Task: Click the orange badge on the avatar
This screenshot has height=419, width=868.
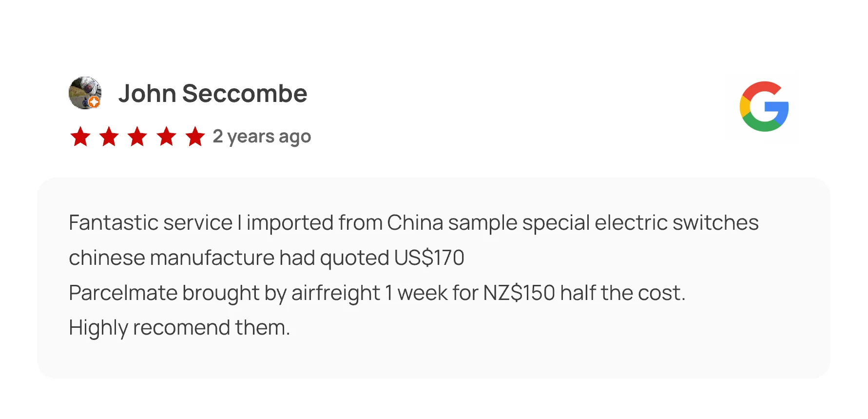Action: (x=94, y=102)
